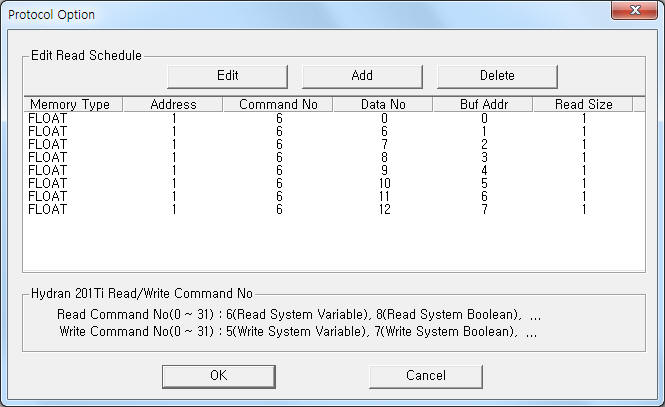Cancel the Protocol Option dialog
665x407 pixels.
click(426, 376)
